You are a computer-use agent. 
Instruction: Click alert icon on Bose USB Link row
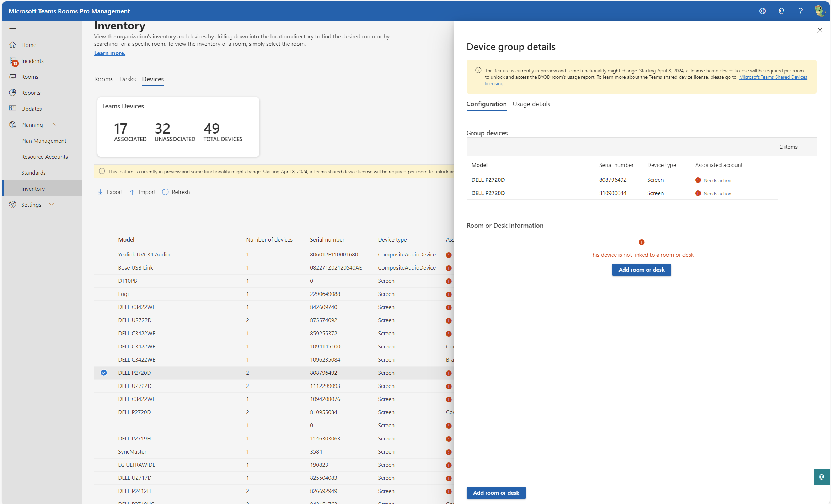pos(449,268)
